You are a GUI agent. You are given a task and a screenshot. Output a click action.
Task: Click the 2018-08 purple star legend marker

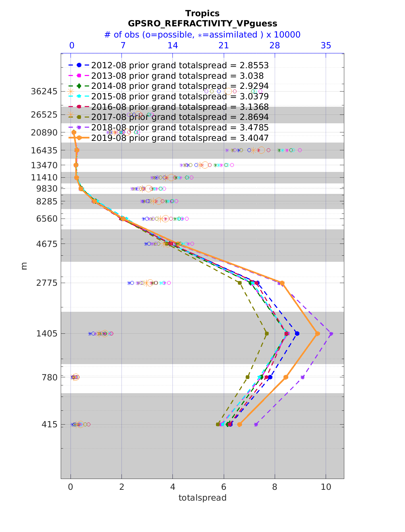pyautogui.click(x=79, y=127)
